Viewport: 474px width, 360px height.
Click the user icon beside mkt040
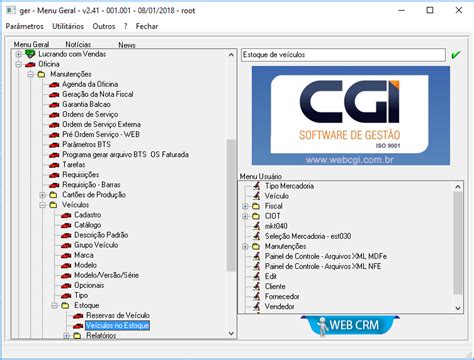click(x=256, y=226)
